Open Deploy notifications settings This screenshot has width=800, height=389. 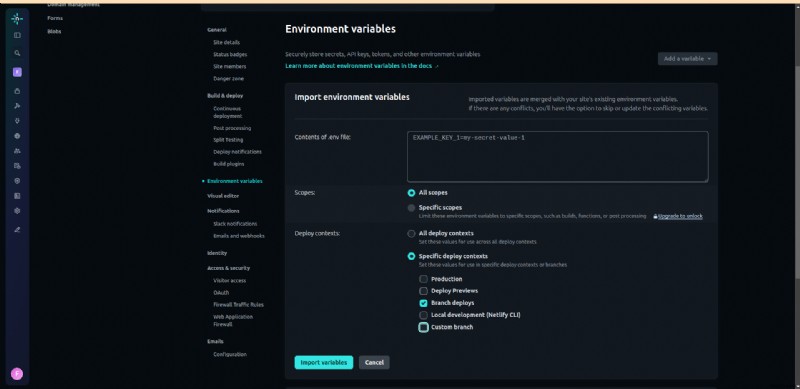click(237, 152)
